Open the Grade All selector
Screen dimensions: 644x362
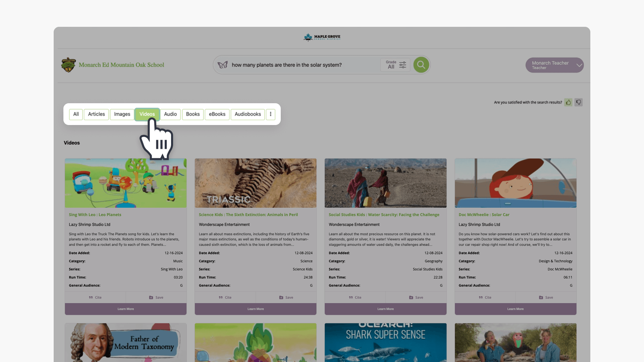[x=391, y=65]
